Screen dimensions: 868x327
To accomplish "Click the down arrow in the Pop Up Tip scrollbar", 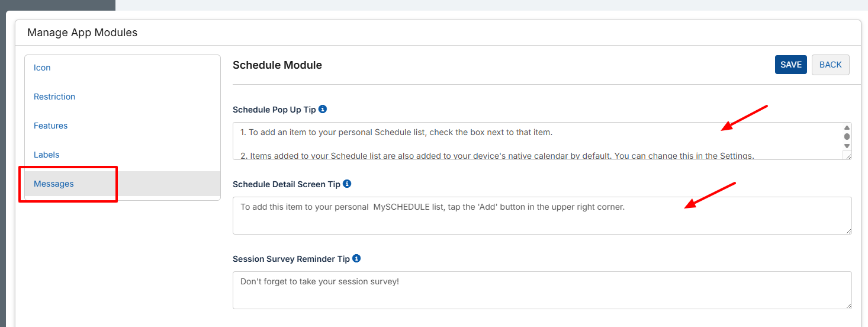I will pos(847,146).
